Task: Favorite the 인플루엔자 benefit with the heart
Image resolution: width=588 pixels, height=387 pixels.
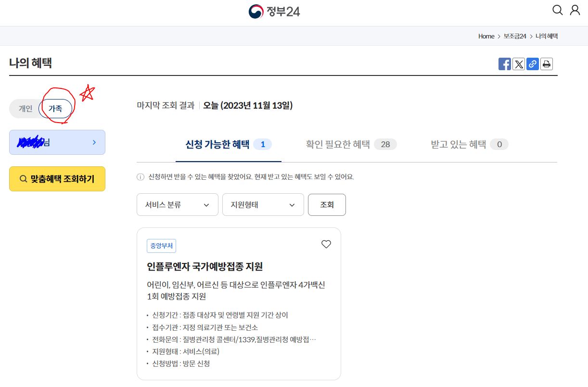Action: 326,244
